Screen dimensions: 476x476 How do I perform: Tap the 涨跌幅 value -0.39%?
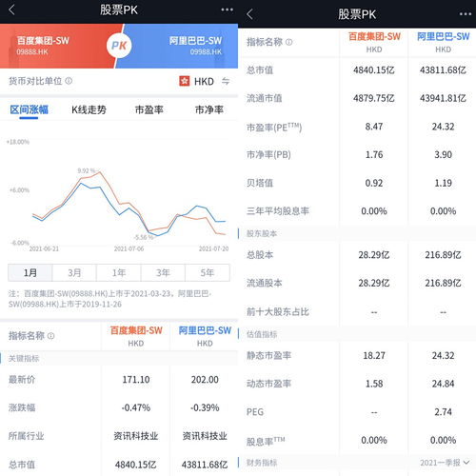click(205, 407)
